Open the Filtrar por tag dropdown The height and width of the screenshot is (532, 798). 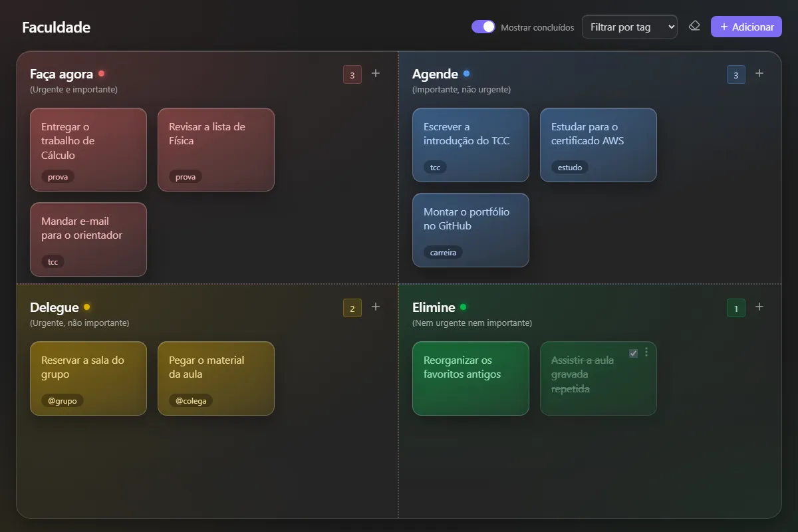coord(630,27)
